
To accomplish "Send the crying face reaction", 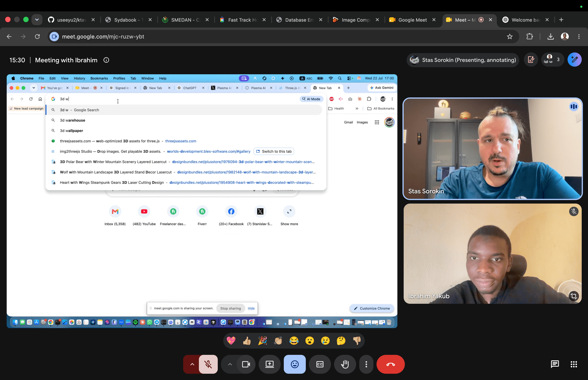I will tap(325, 341).
